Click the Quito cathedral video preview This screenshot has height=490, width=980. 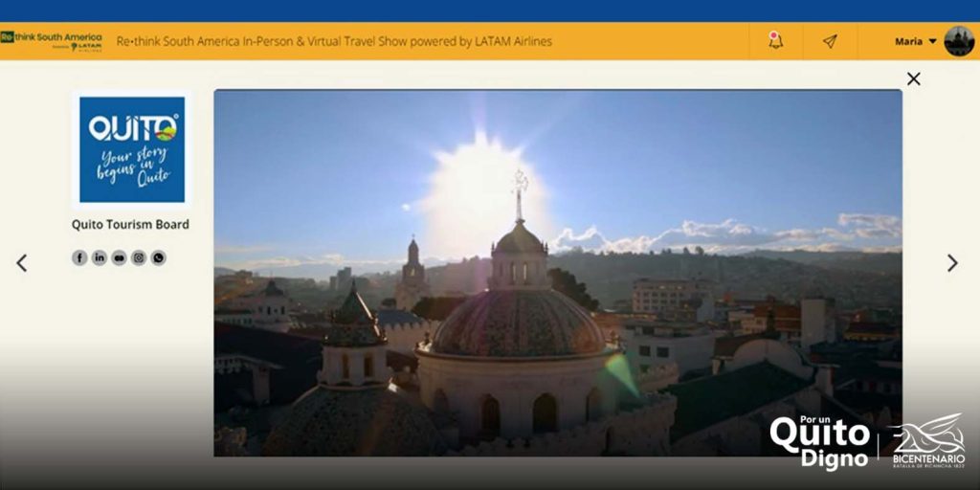[557, 273]
